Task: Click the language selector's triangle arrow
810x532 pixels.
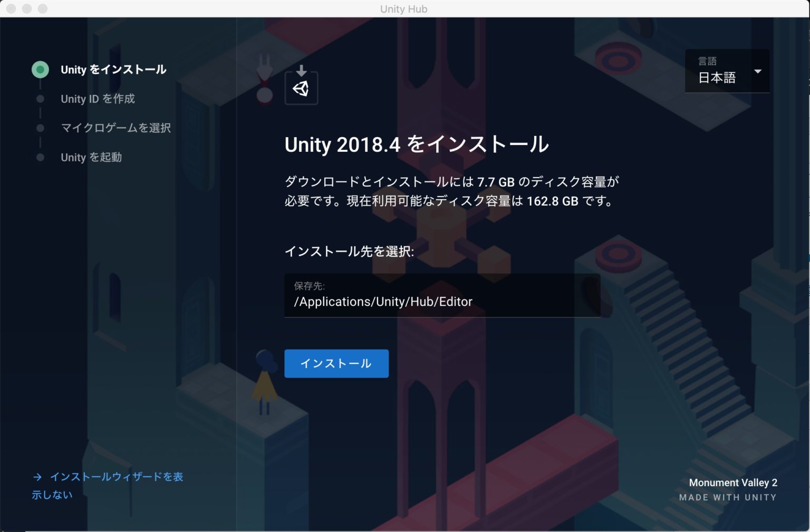Action: pos(758,71)
